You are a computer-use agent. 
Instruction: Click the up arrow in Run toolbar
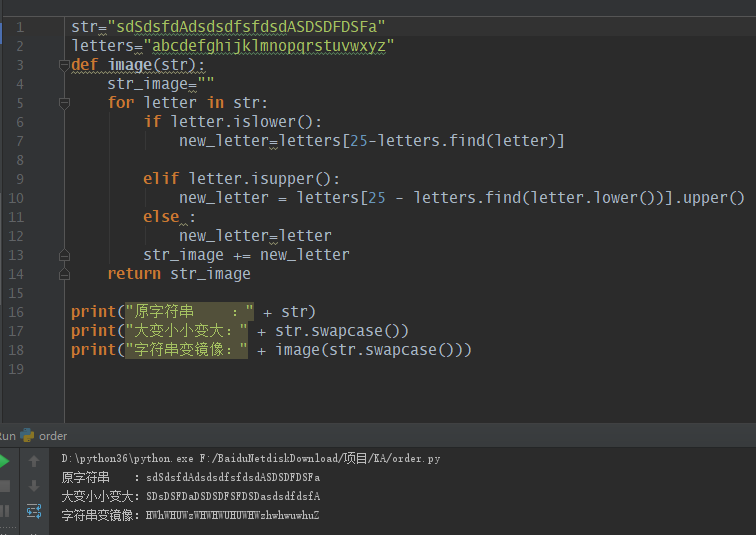pyautogui.click(x=34, y=462)
